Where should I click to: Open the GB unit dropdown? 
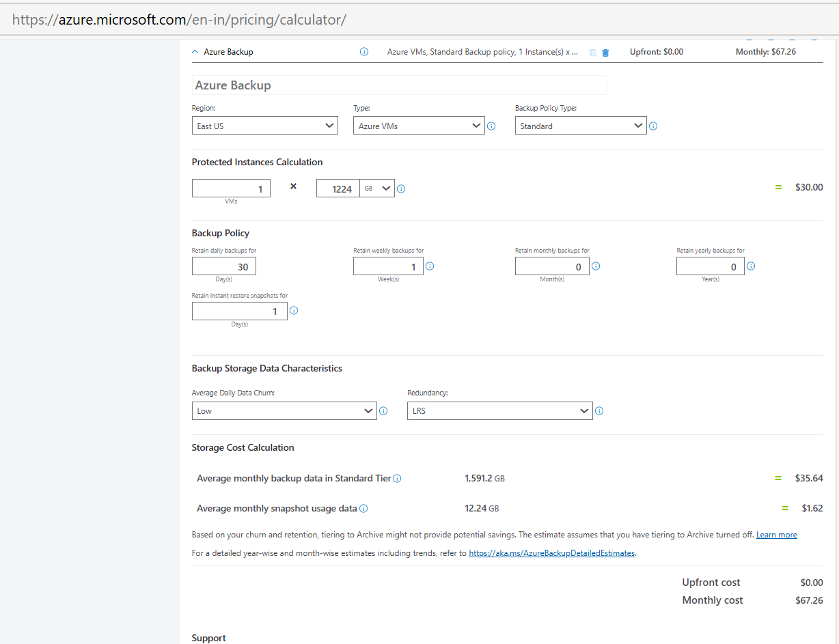[377, 188]
